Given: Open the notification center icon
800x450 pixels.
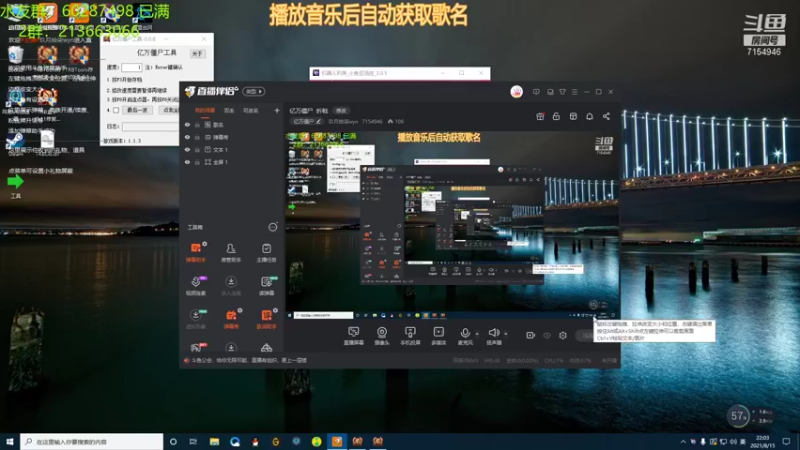Looking at the screenshot, I should point(786,441).
